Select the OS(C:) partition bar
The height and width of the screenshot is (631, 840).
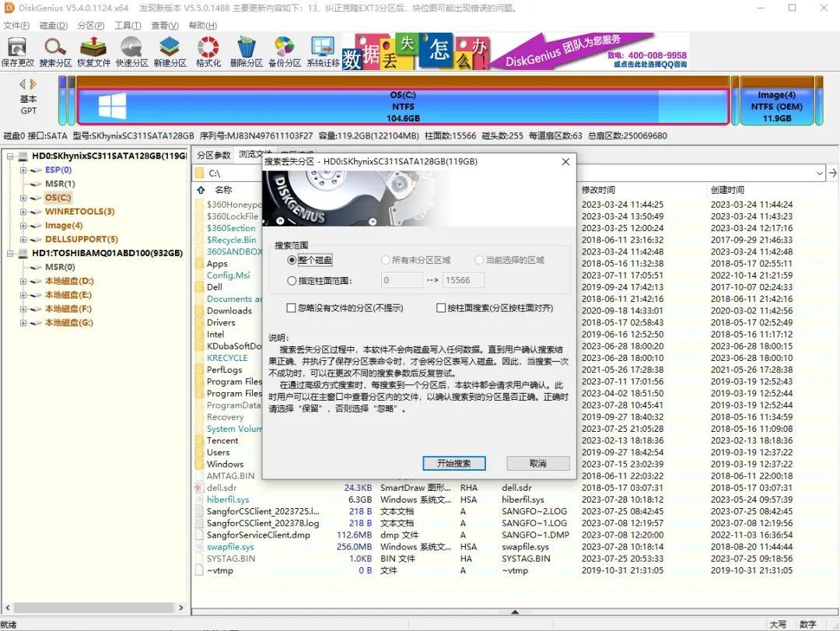[403, 106]
